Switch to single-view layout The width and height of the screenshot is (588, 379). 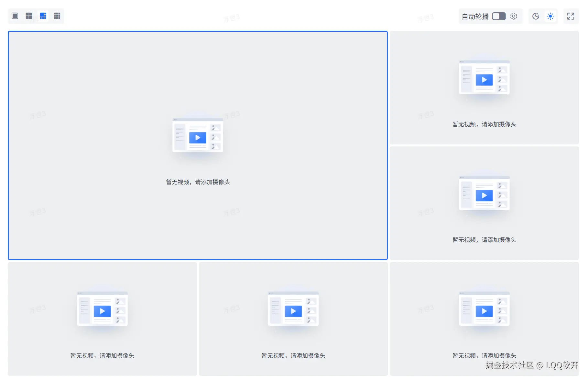(15, 16)
